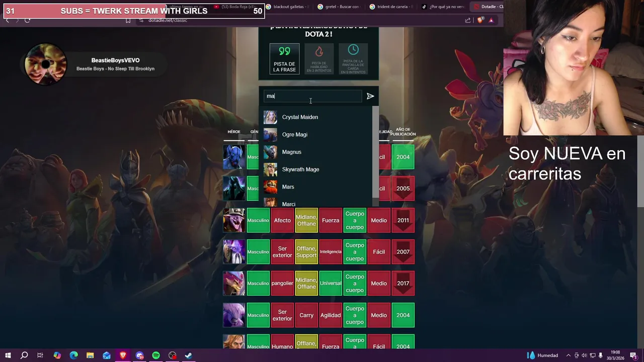Click the browser bookmark icon
Screen dimensions: 644x362
click(128, 20)
